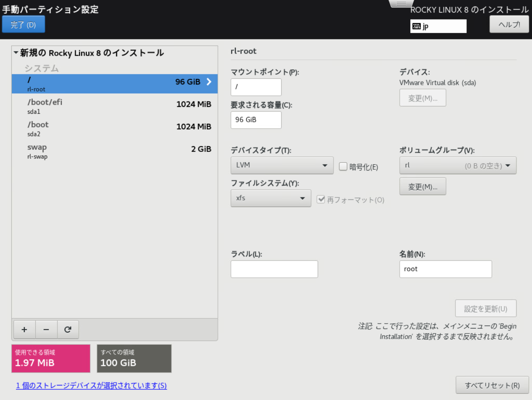Open the selected storage devices link

coord(91,385)
